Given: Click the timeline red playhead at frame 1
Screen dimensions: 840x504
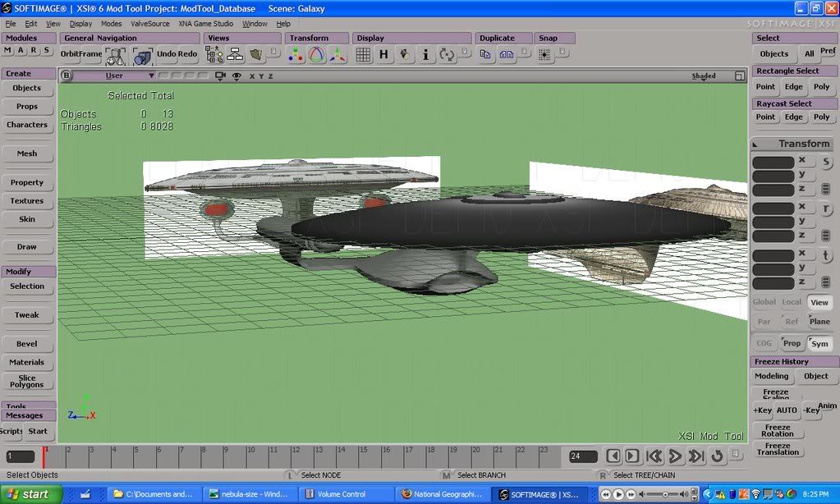Looking at the screenshot, I should click(x=44, y=456).
